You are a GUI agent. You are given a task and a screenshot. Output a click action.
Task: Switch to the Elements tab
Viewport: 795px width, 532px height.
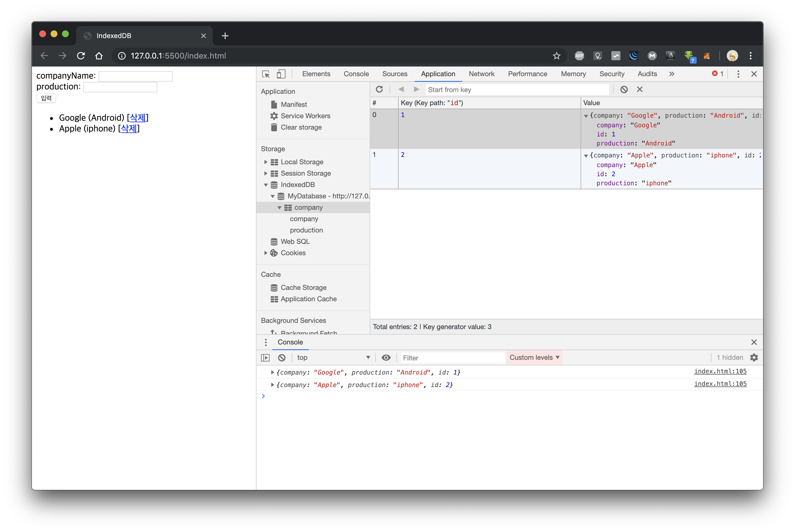point(316,74)
